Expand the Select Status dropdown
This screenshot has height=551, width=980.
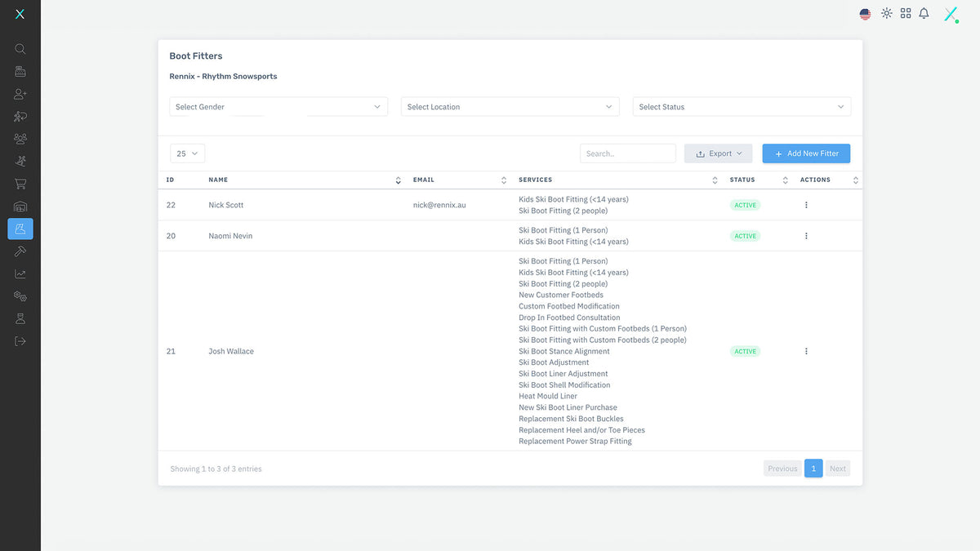point(742,107)
